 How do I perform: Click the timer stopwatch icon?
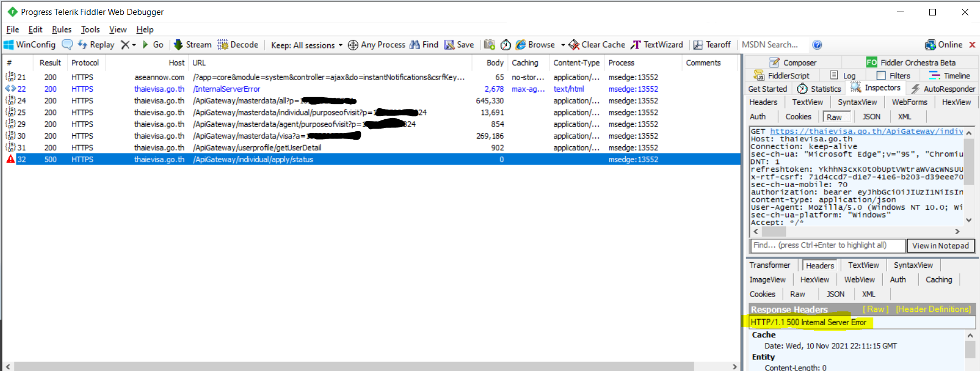(x=506, y=45)
